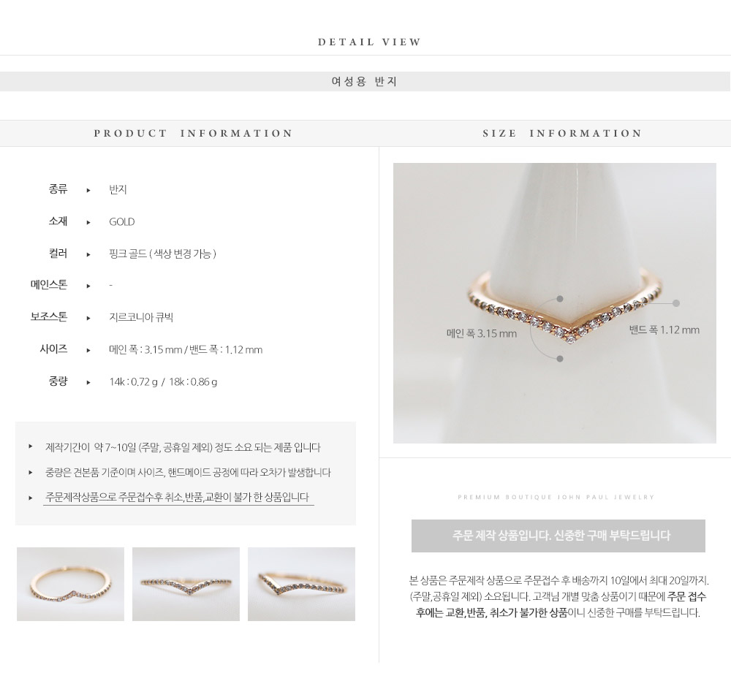Click the DETAIL VIEW heading

(370, 42)
